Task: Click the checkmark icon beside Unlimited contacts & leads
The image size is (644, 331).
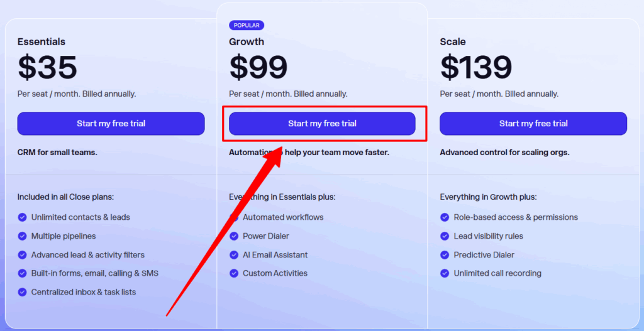Action: coord(23,217)
